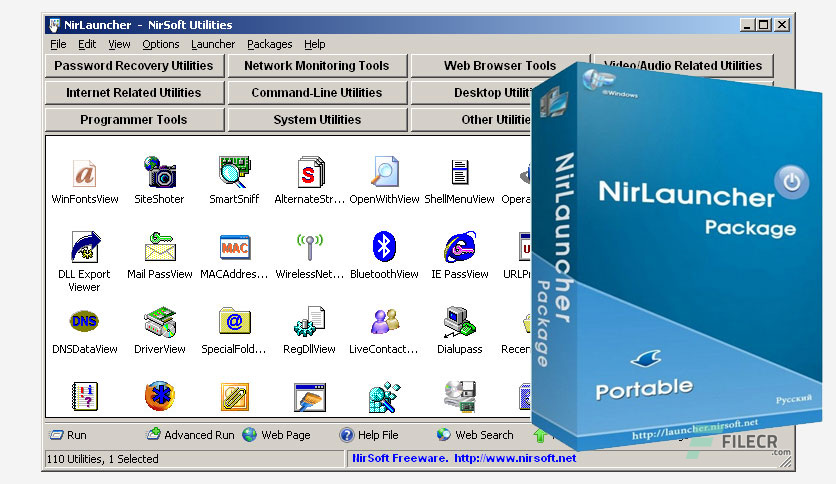This screenshot has width=836, height=484.
Task: Open the Edit menu
Action: (x=87, y=44)
